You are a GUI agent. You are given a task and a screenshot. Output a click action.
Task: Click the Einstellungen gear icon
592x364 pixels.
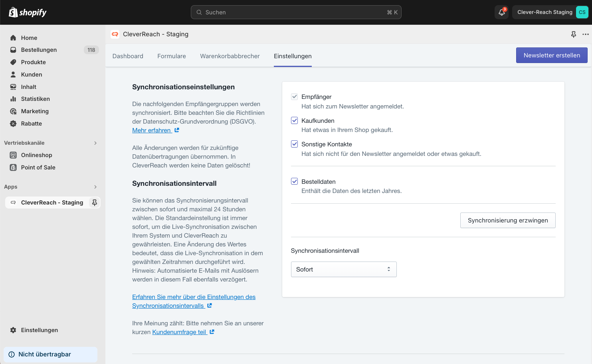[x=13, y=330]
